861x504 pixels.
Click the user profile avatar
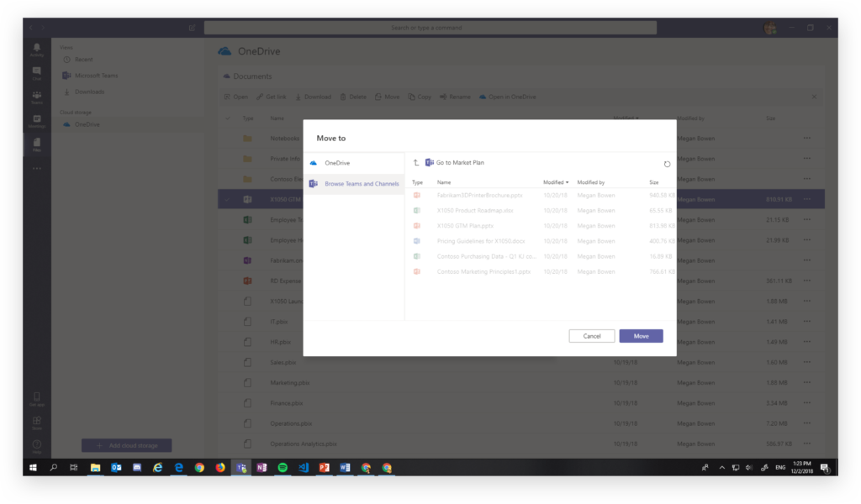770,28
